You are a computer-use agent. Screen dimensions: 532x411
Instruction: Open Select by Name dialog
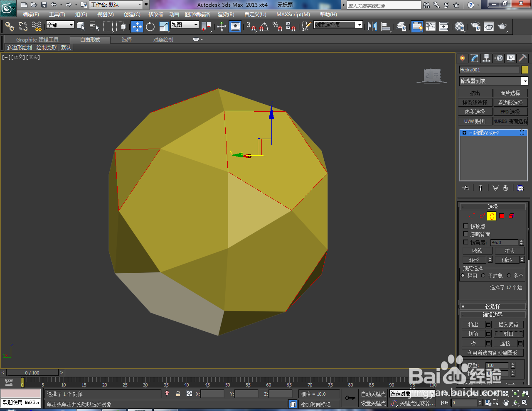(94, 27)
